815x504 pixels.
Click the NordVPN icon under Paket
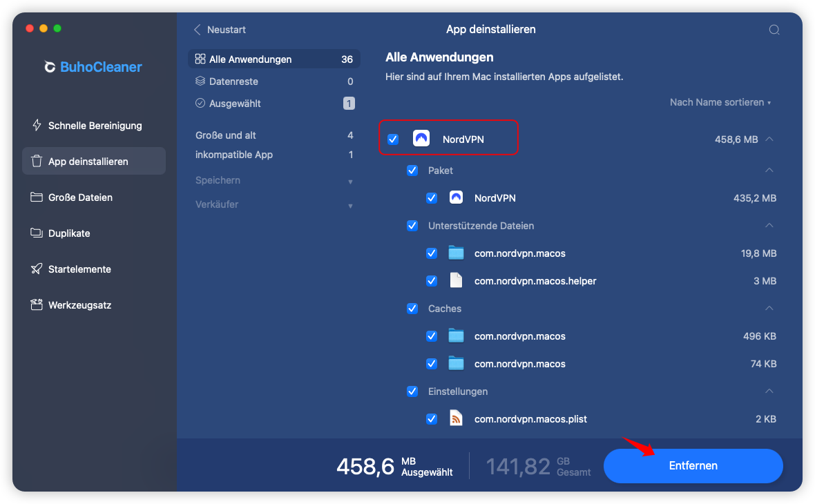pyautogui.click(x=456, y=197)
